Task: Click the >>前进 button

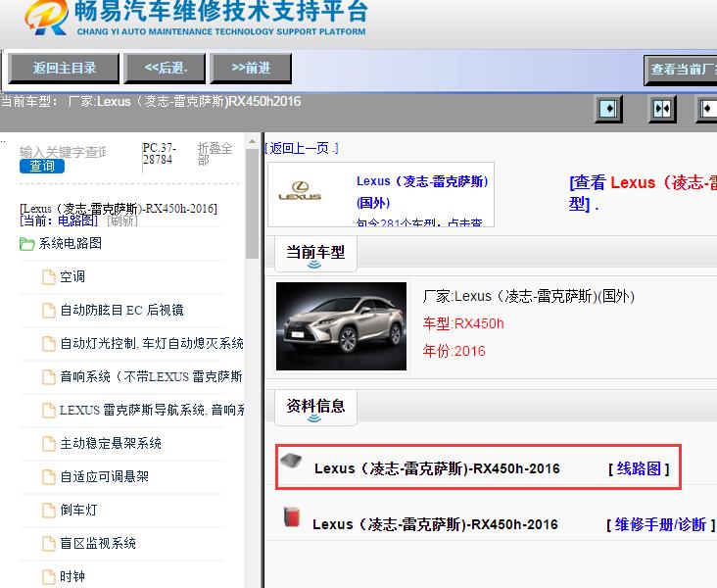Action: click(x=251, y=69)
